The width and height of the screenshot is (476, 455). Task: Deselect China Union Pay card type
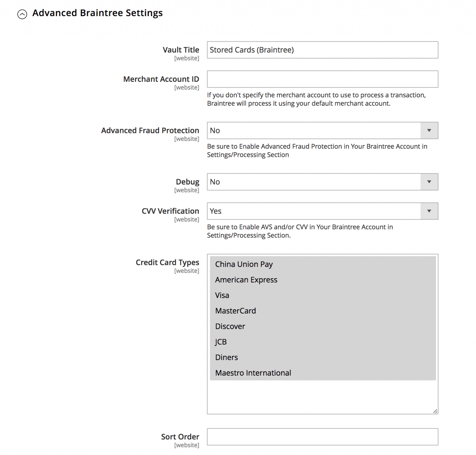tap(244, 264)
